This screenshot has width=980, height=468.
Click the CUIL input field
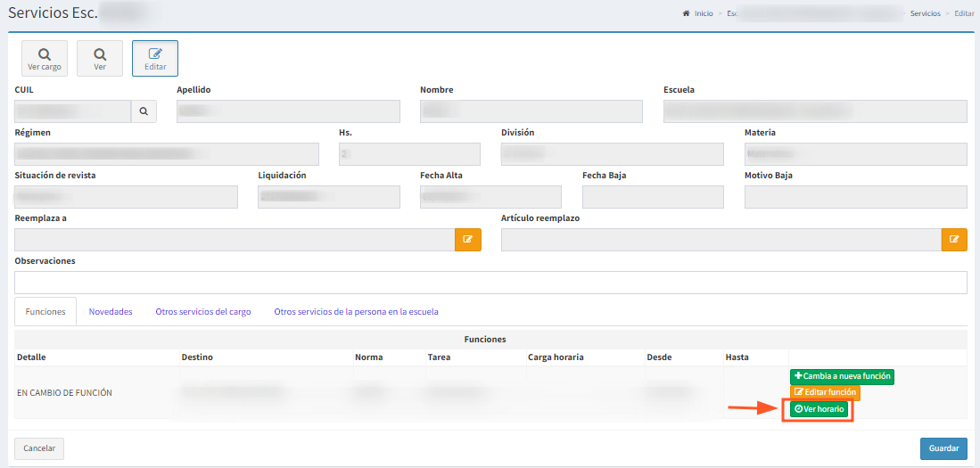[72, 111]
